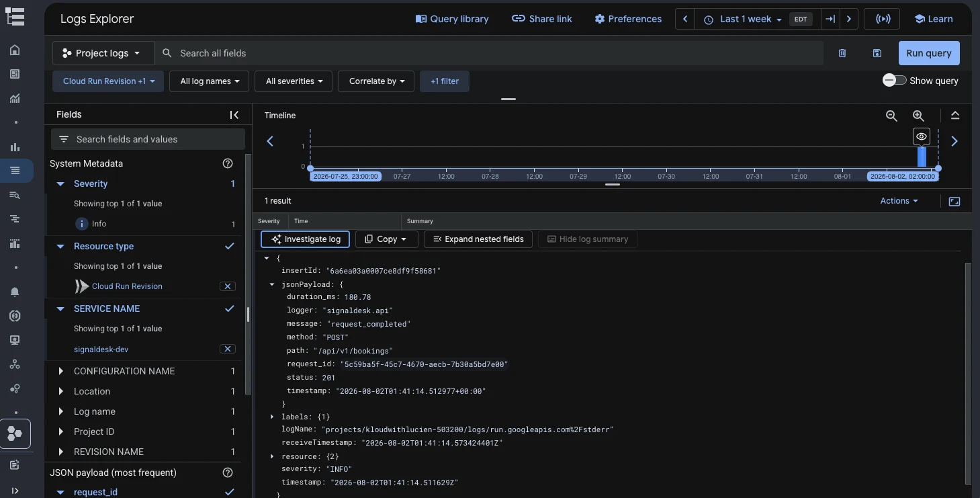This screenshot has height=498, width=980.
Task: Remove the Cloud Run Revision filter
Action: (x=228, y=286)
